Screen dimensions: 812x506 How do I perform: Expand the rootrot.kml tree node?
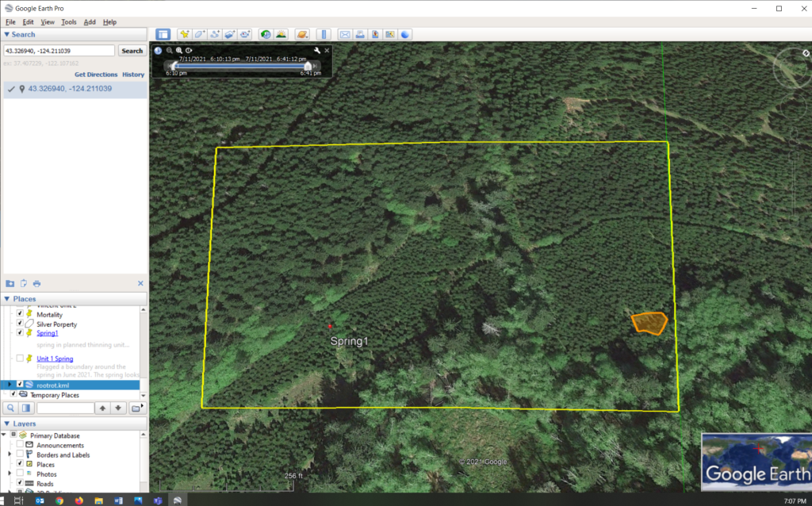(10, 385)
